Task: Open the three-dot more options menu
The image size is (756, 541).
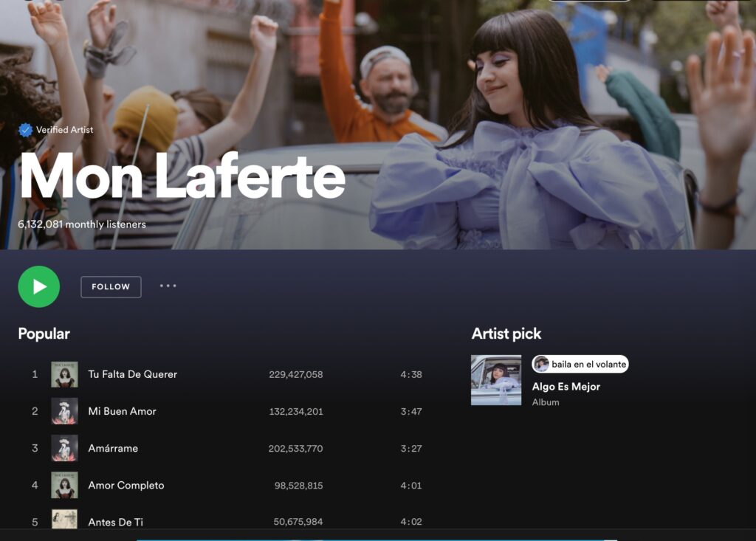Action: pos(168,286)
